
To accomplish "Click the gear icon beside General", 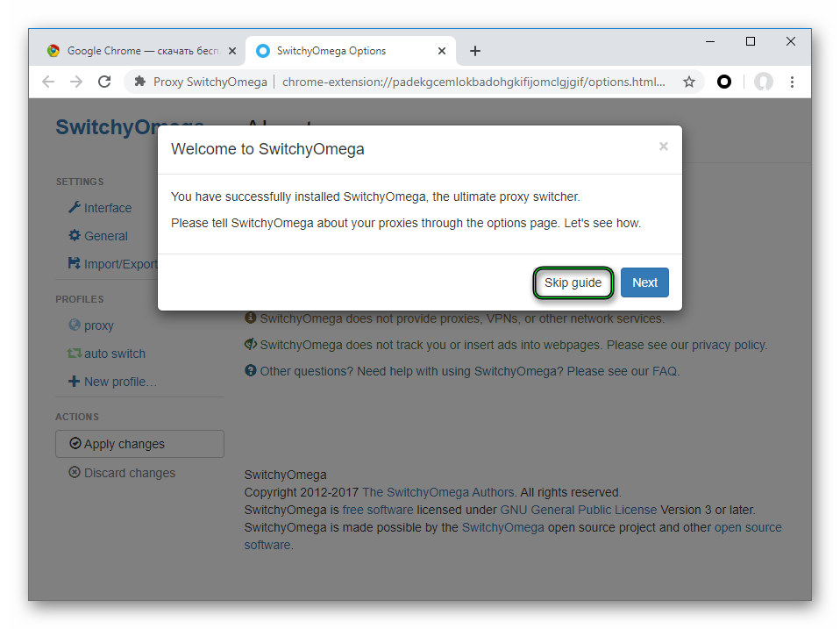I will click(x=75, y=235).
